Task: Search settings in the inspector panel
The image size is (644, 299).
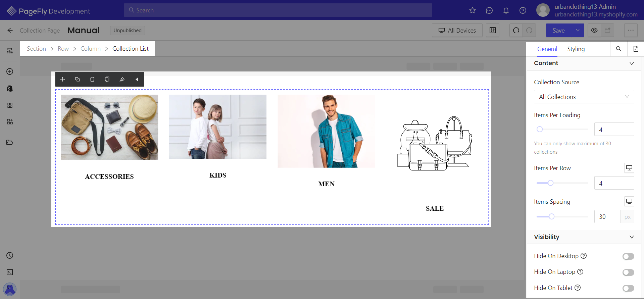Action: [x=619, y=49]
